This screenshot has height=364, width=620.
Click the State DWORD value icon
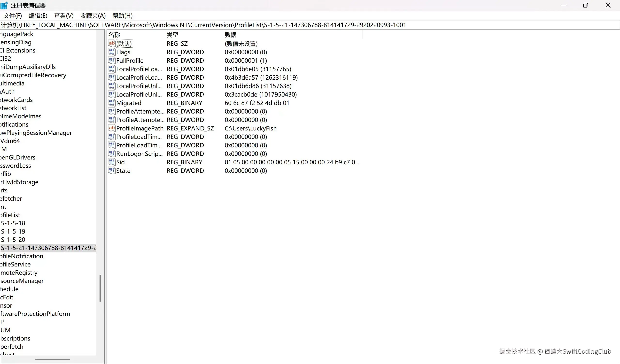[x=112, y=170]
